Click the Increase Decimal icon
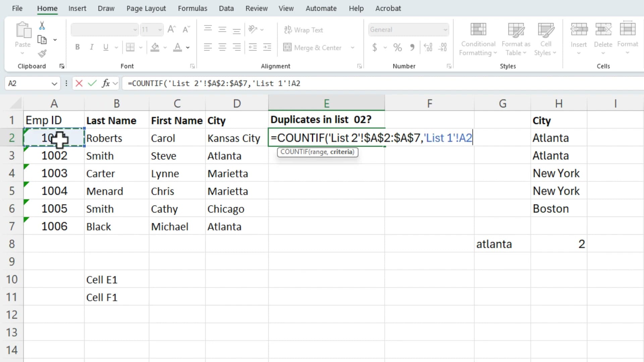Screen dimensions: 644x362 428,47
